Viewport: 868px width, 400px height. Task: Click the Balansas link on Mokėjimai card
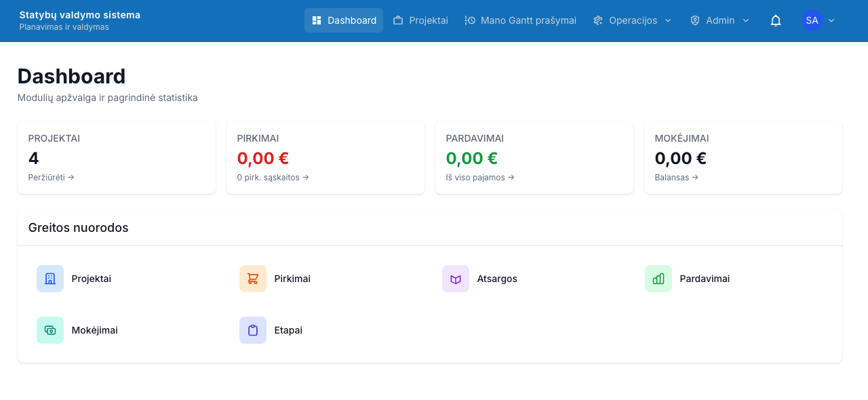677,178
